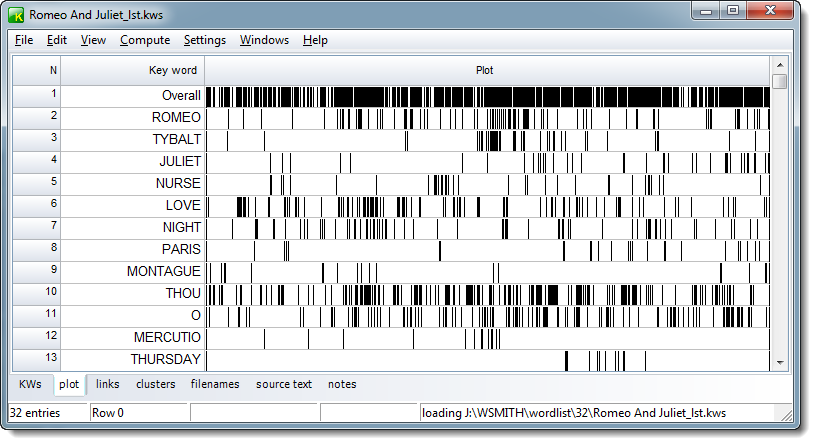816x445 pixels.
Task: Open the Settings menu
Action: tap(205, 40)
